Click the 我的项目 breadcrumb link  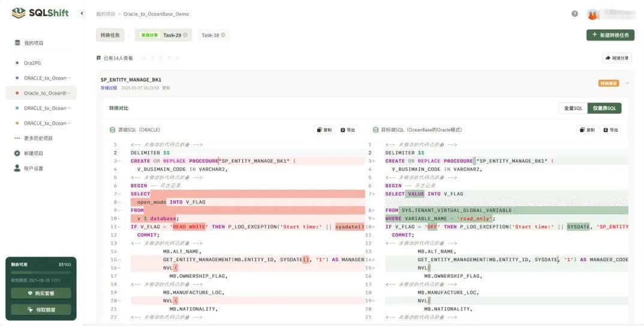(106, 14)
